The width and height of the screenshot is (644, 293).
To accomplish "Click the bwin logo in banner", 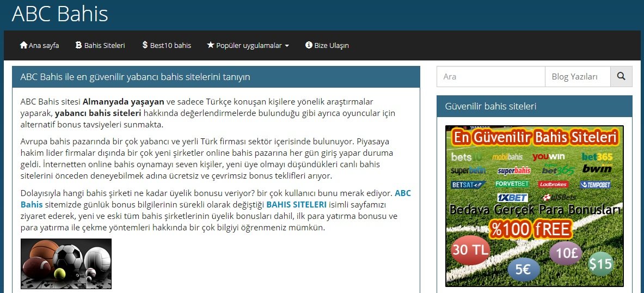I will tap(597, 169).
